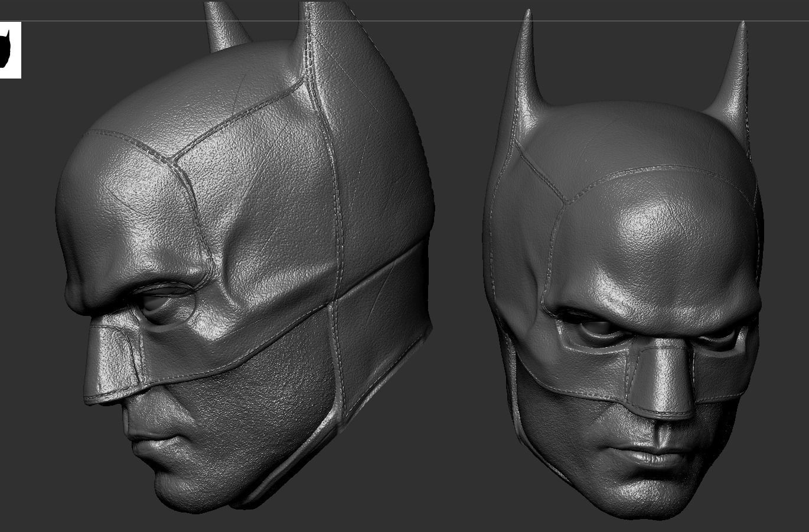809x532 pixels.
Task: Select the side-view cowl sculpt
Action: (x=245, y=257)
